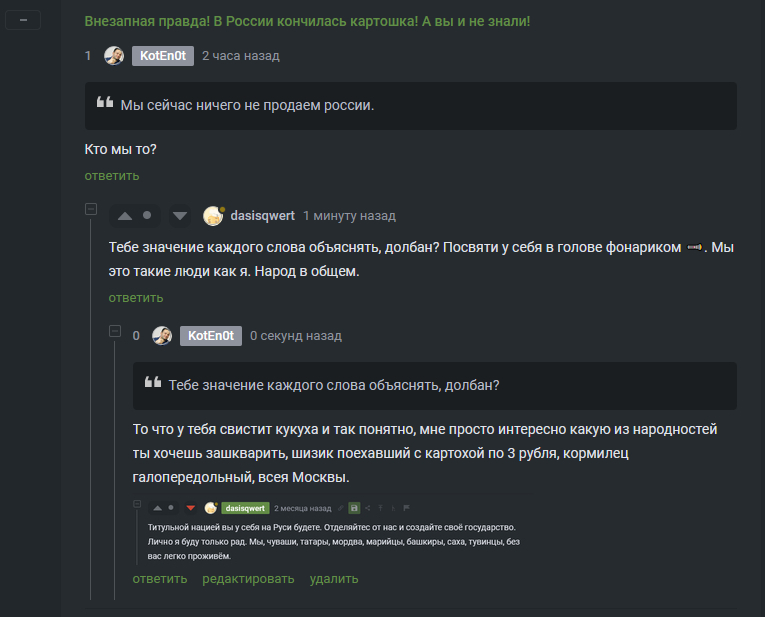This screenshot has width=765, height=617.
Task: Reply to the Кто мы то? comment
Action: 111,176
